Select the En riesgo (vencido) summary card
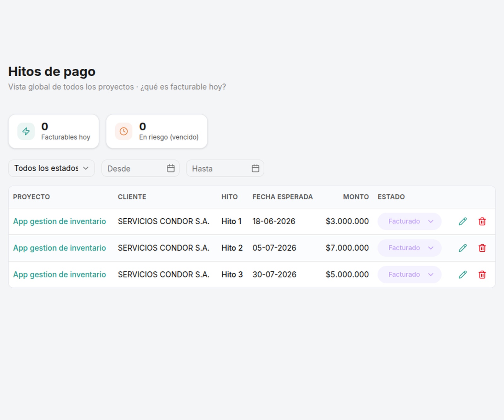This screenshot has height=420, width=504. point(157,131)
